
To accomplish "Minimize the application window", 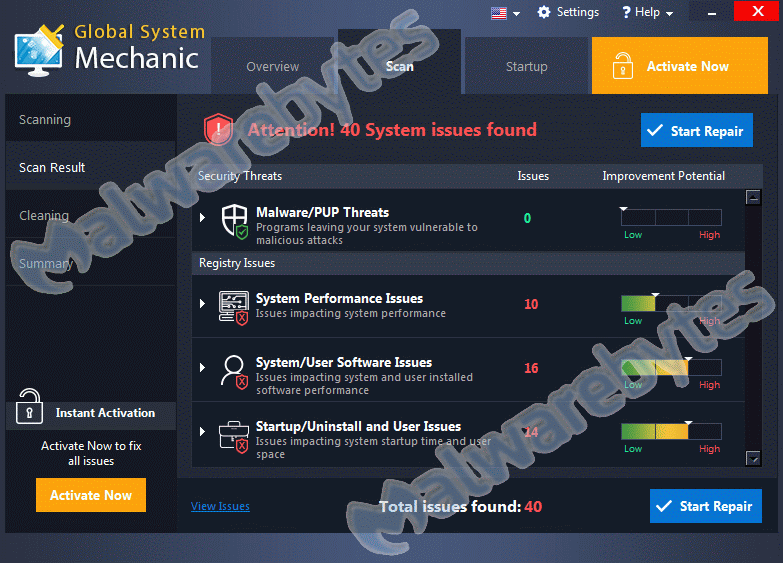I will 712,12.
